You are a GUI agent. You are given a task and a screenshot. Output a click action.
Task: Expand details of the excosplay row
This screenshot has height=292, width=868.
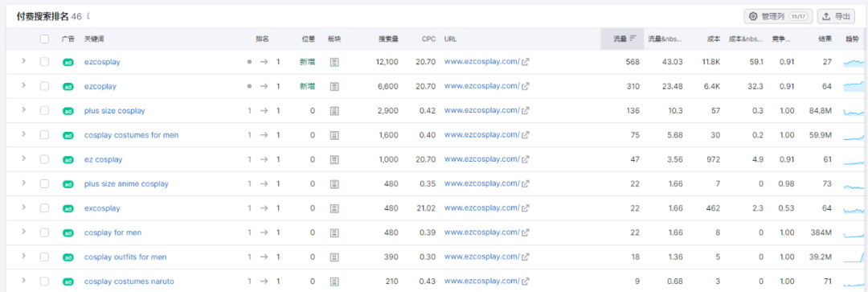(23, 208)
